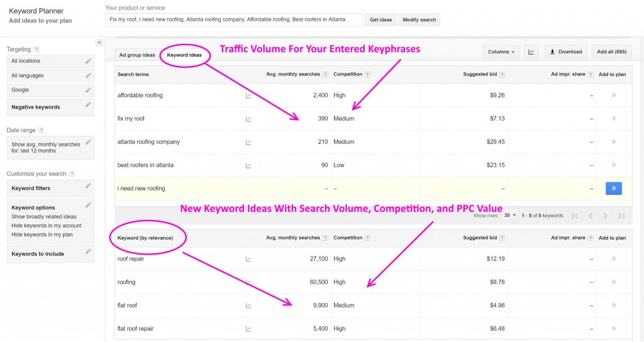644x342 pixels.
Task: Add flat roof to plan arrow
Action: [x=614, y=305]
